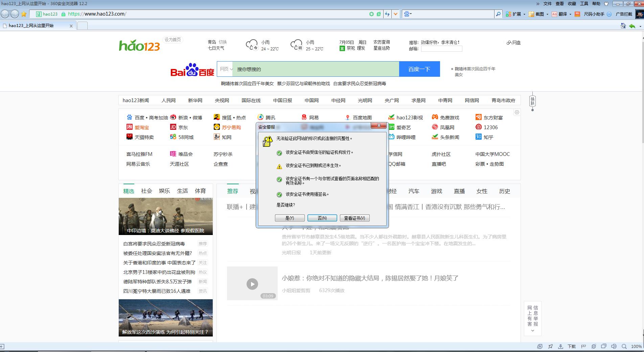The image size is (644, 352).
Task: Open the 工具 menu
Action: coord(584,4)
